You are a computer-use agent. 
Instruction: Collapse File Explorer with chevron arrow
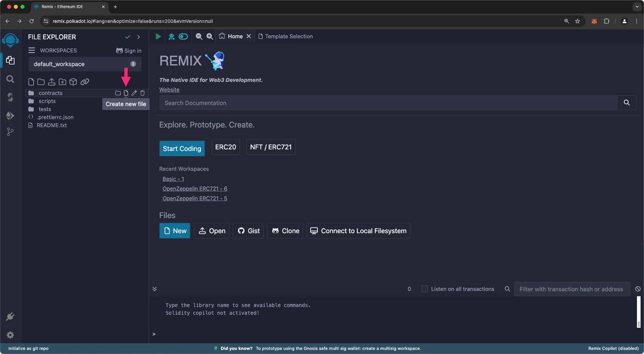[x=138, y=37]
